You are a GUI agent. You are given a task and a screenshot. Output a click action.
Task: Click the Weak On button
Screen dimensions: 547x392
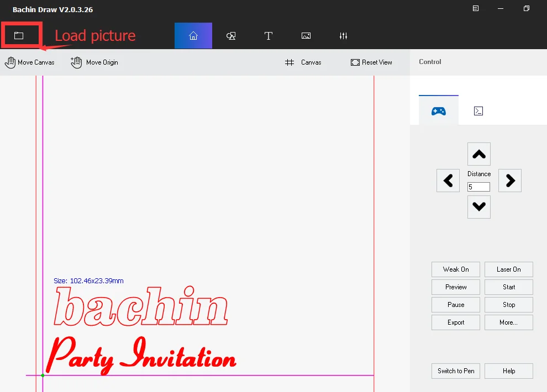(456, 269)
